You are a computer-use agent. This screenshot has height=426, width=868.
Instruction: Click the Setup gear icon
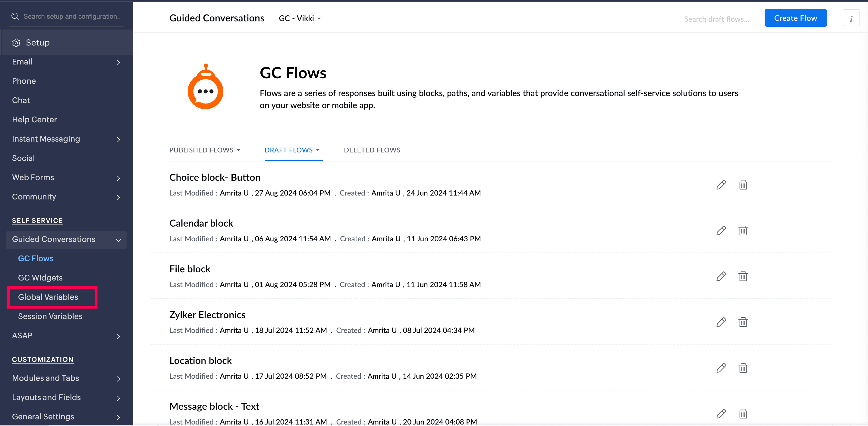point(16,43)
